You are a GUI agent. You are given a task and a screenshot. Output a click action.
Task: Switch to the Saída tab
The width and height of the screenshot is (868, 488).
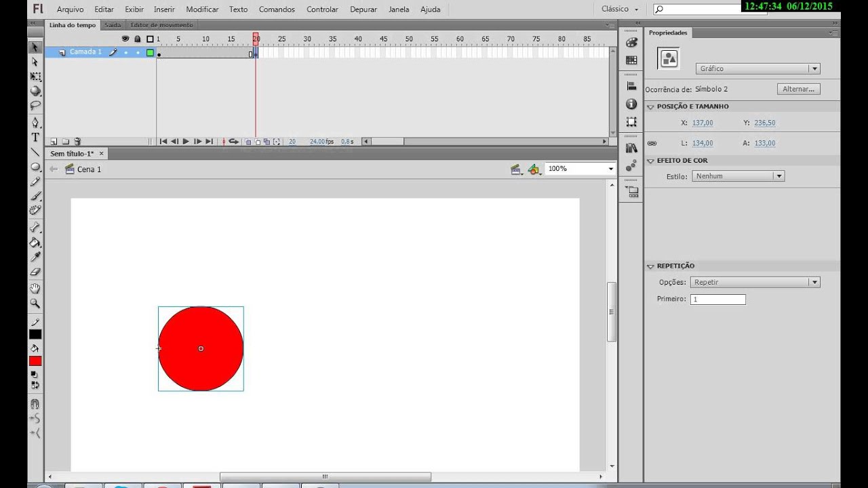coord(113,25)
